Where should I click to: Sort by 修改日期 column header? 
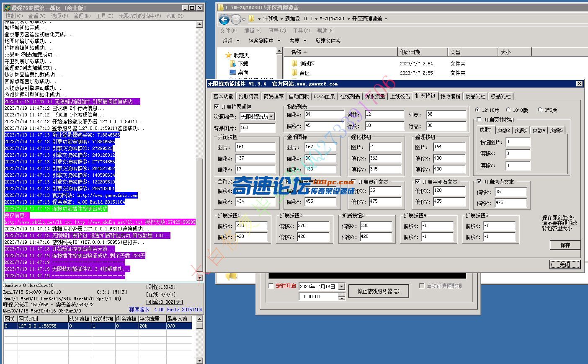422,52
